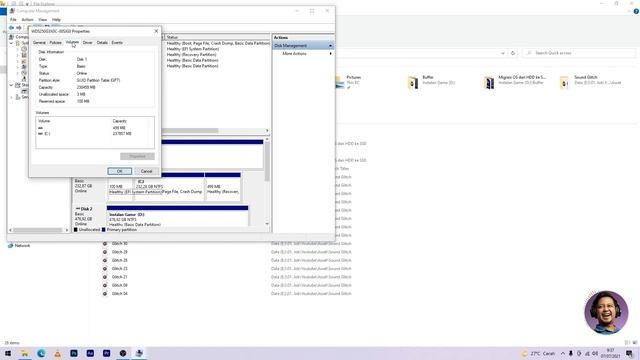Screen dimensions: 640x360
Task: Open the Windows Start menu
Action: tap(8, 353)
